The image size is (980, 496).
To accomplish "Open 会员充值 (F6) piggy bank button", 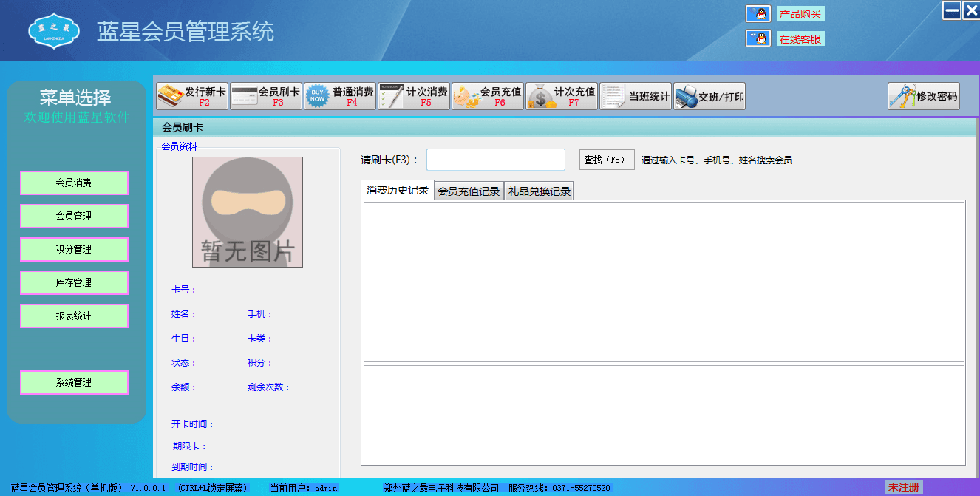I will click(487, 96).
